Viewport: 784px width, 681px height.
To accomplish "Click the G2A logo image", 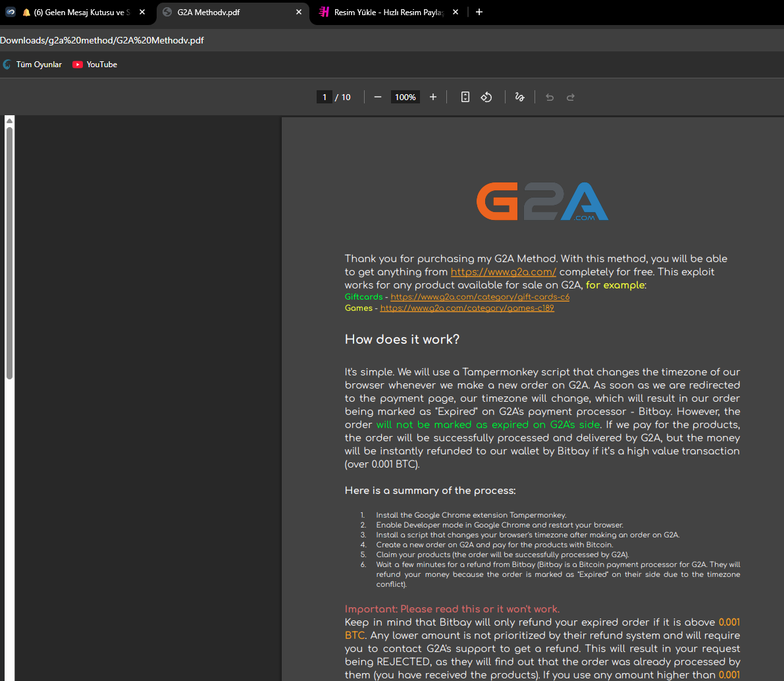I will 542,201.
